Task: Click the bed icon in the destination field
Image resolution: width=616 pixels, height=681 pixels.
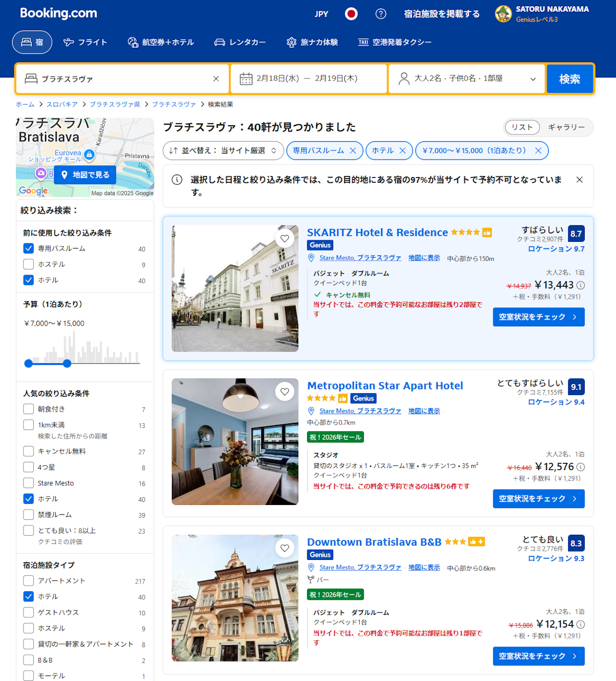Action: click(31, 79)
